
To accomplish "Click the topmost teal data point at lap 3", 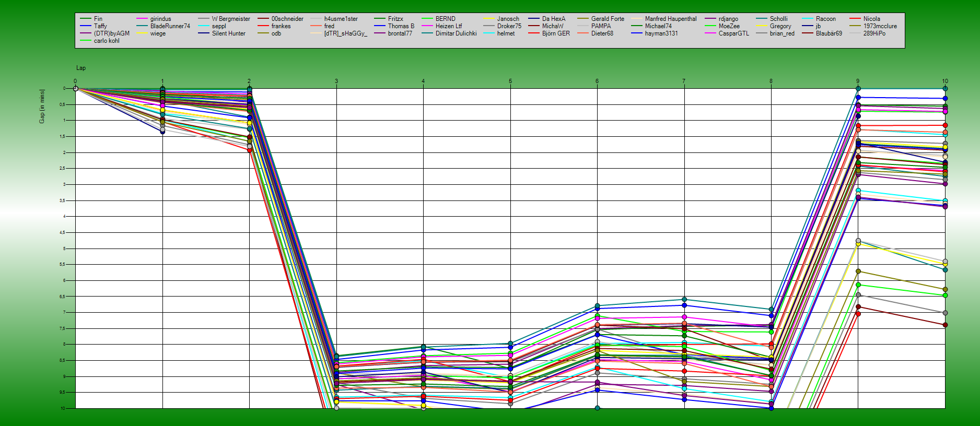I will pyautogui.click(x=336, y=356).
